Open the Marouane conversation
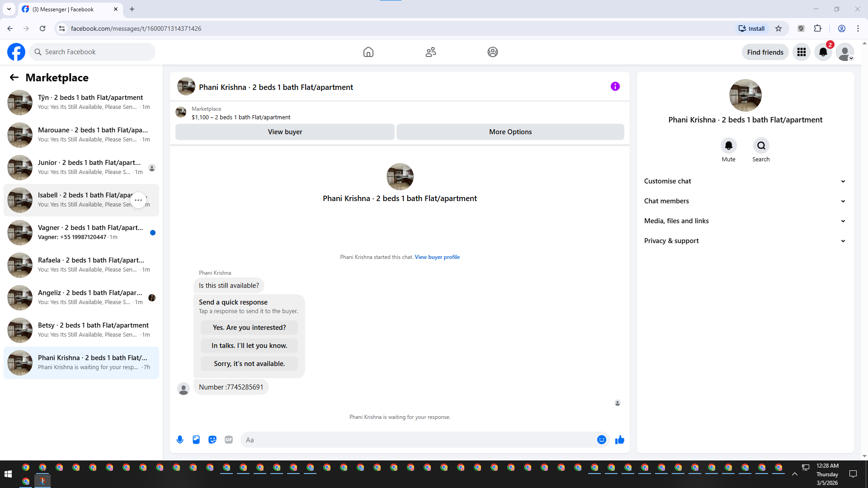868x488 pixels. tap(81, 135)
